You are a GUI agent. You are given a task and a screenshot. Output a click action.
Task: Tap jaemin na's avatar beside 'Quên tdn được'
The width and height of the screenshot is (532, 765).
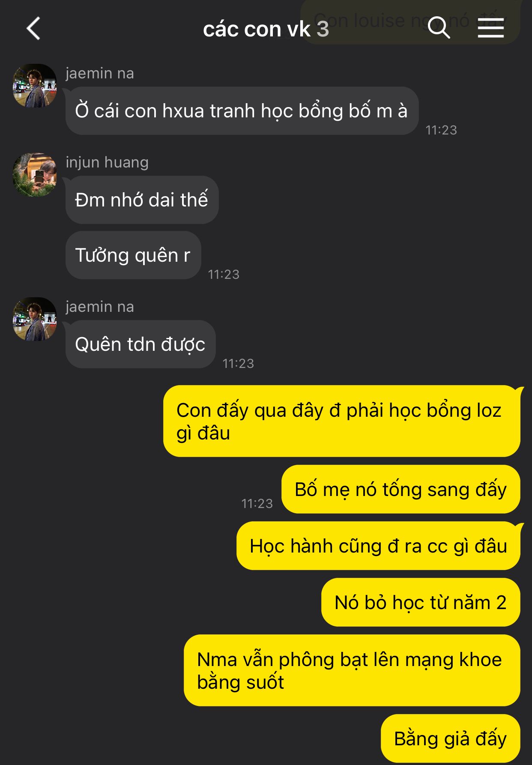tap(35, 319)
